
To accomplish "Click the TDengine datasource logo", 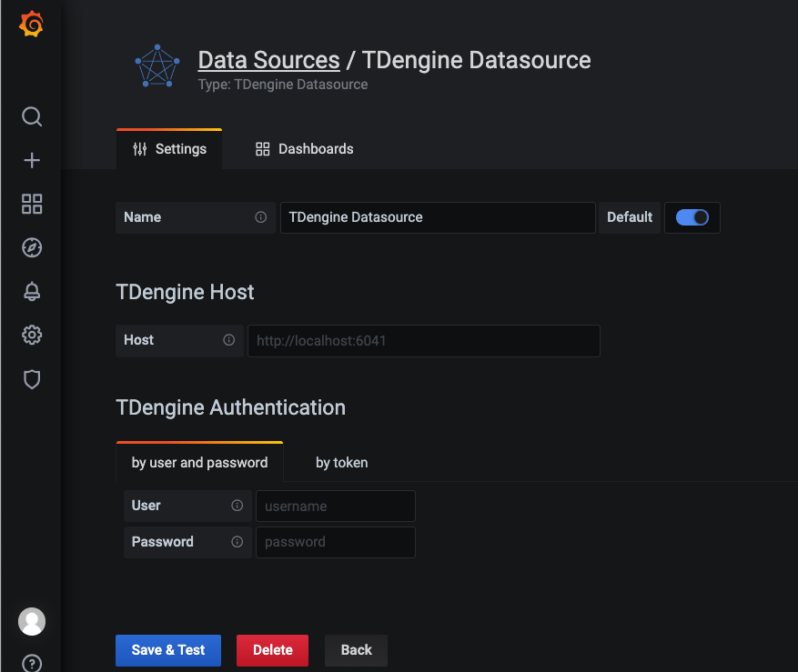I will (x=157, y=66).
